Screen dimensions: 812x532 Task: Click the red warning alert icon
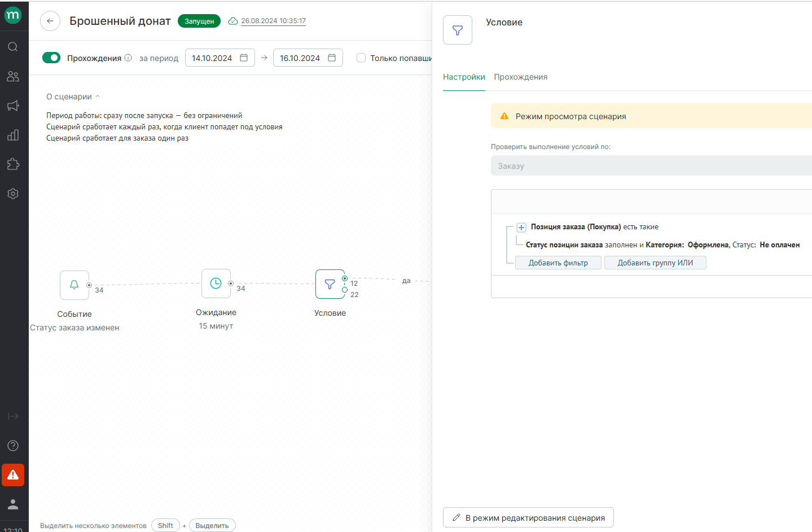pos(13,475)
